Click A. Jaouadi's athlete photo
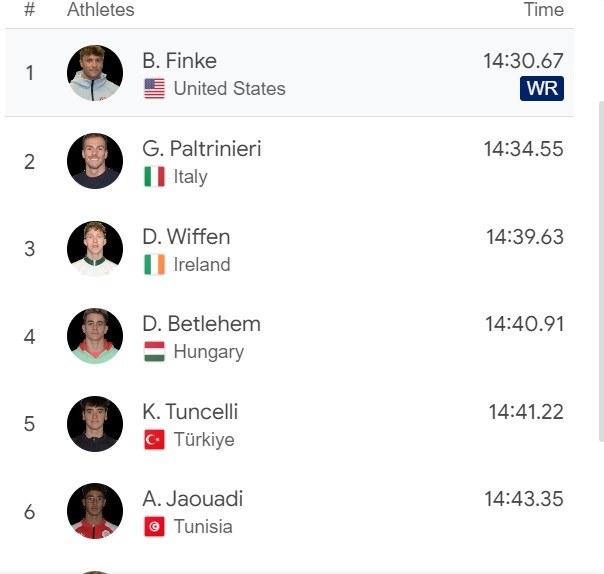 pos(95,511)
